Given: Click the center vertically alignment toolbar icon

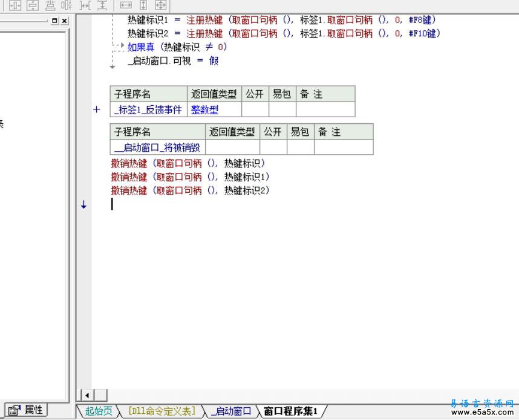Looking at the screenshot, I should 33,5.
